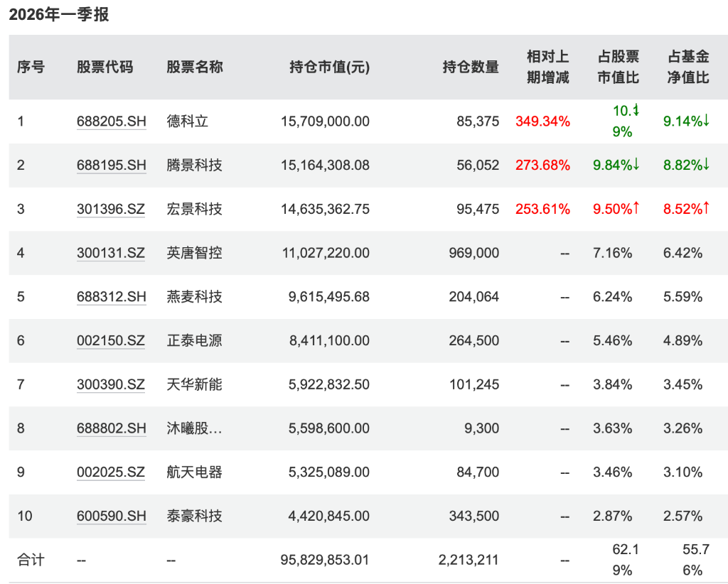Viewport: 728px width, 584px height.
Task: Click the 2026年一季报 report heading
Action: (x=59, y=14)
